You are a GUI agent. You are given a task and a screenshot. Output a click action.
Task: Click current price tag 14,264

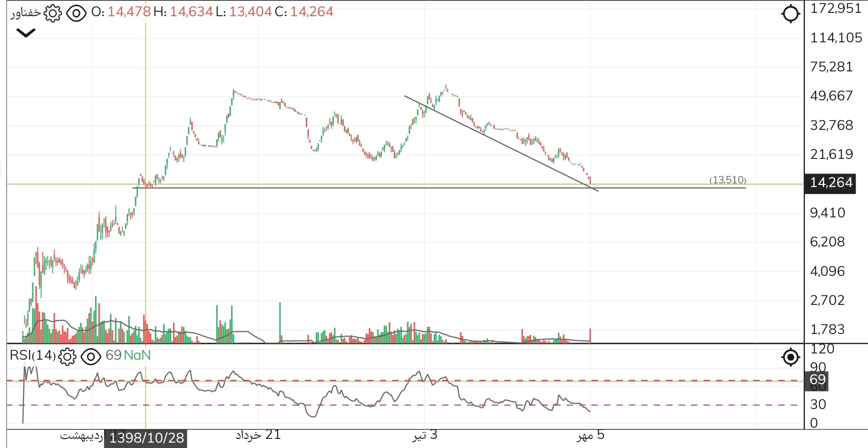[x=830, y=183]
